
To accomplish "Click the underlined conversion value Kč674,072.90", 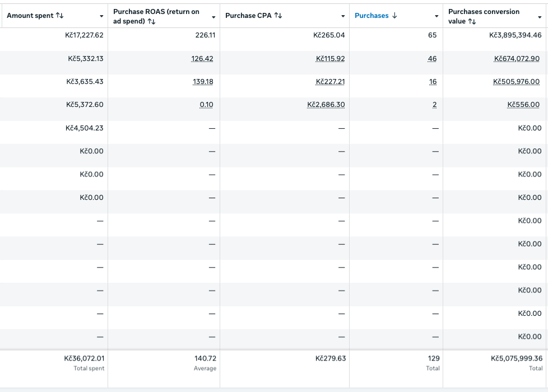I will click(x=517, y=59).
